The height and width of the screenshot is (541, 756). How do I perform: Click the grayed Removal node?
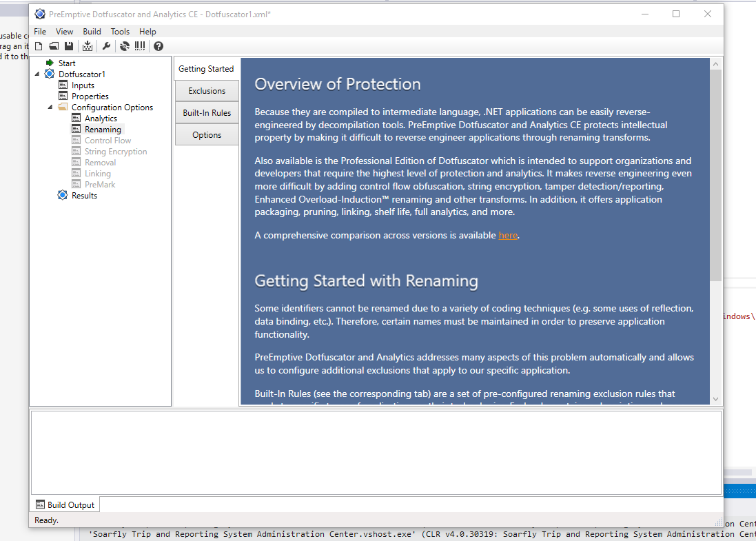tap(101, 163)
